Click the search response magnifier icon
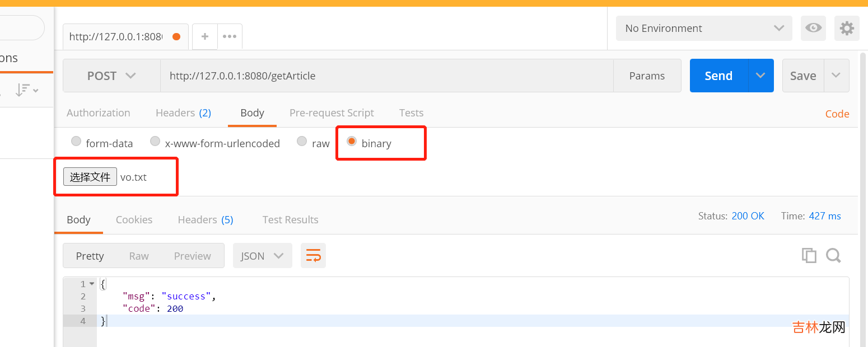This screenshot has height=347, width=868. pos(833,255)
